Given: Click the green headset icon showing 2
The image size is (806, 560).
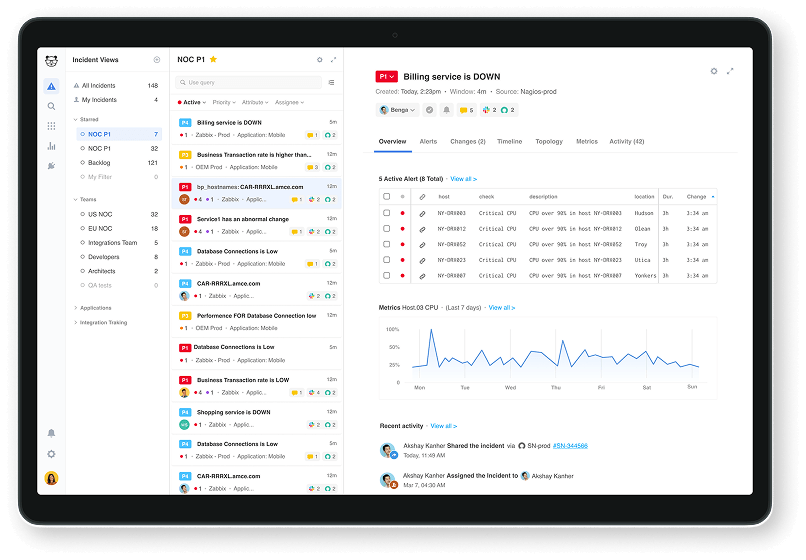Looking at the screenshot, I should click(508, 110).
